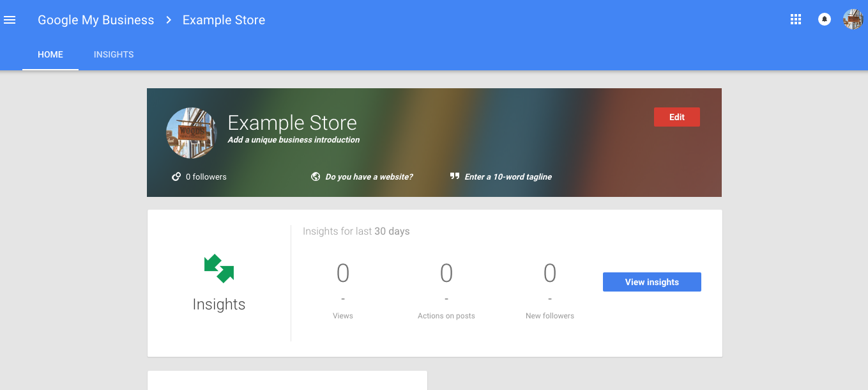Switch to the INSIGHTS tab
The width and height of the screenshot is (868, 390).
tap(114, 54)
